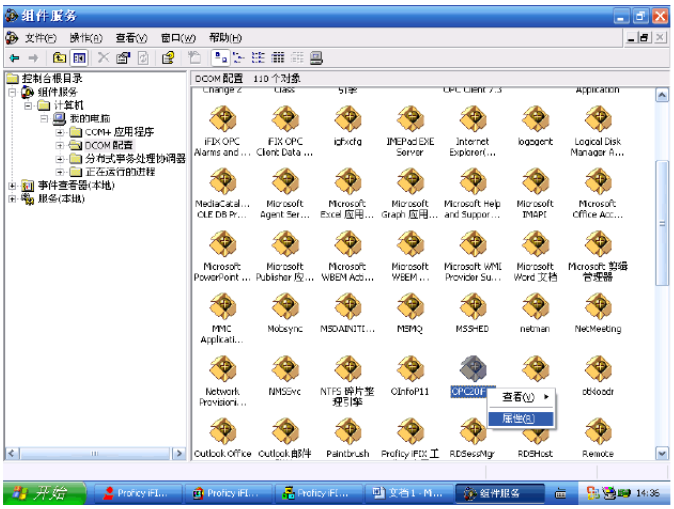
Task: Click the Refresh toolbar icon
Action: coord(143,58)
